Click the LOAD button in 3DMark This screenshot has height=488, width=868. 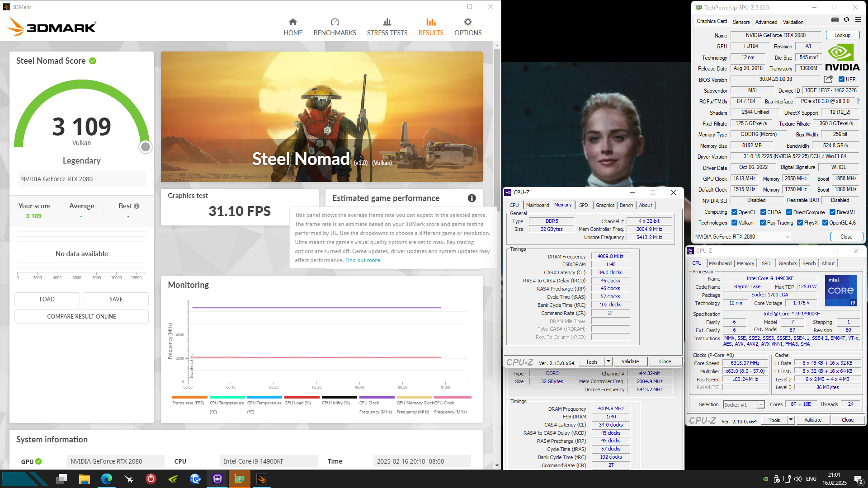(x=47, y=299)
